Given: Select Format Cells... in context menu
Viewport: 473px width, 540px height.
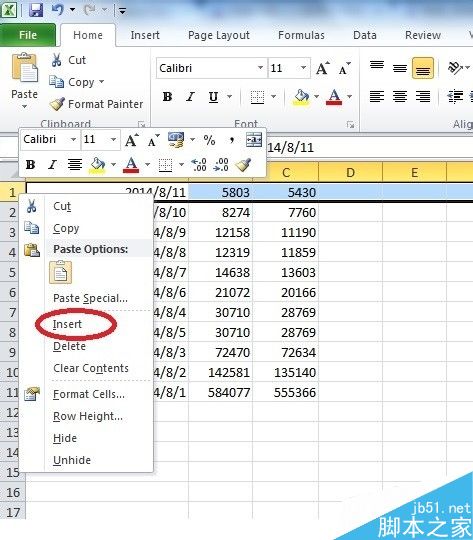Looking at the screenshot, I should point(89,394).
